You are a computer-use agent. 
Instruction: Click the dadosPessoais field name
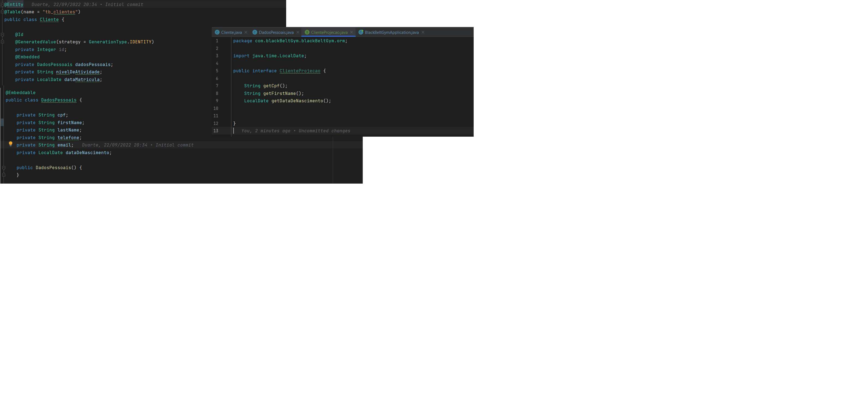click(x=93, y=64)
